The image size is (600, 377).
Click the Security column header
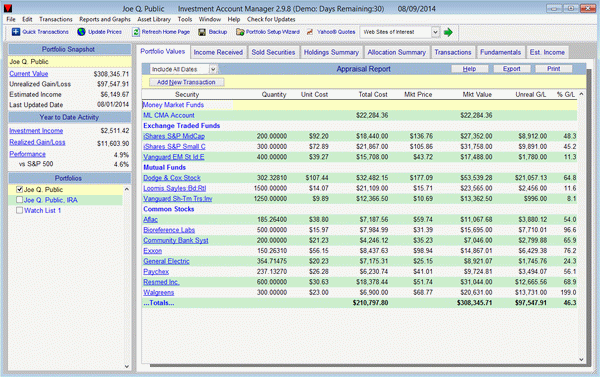[187, 95]
